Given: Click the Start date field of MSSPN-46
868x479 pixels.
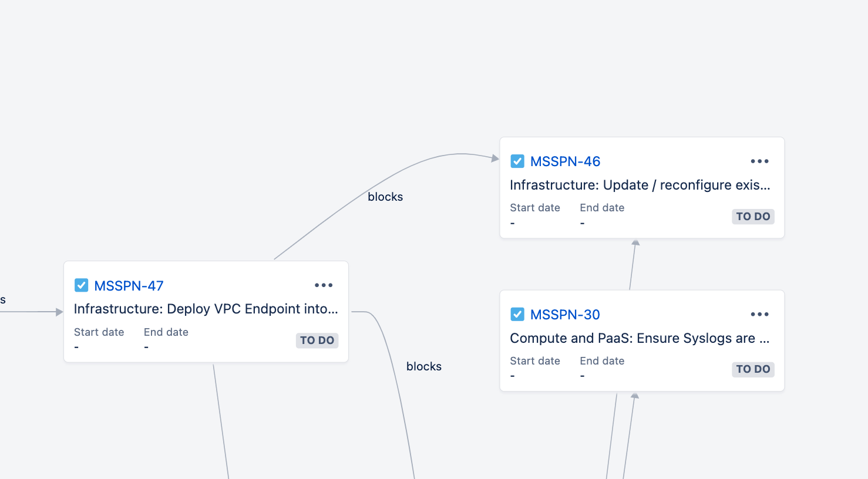Looking at the screenshot, I should 535,215.
